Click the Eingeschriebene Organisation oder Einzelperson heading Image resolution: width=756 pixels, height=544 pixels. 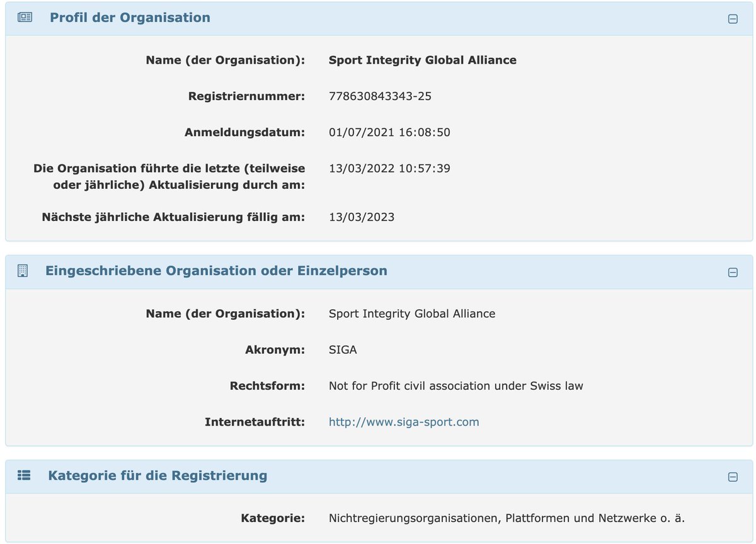point(216,271)
